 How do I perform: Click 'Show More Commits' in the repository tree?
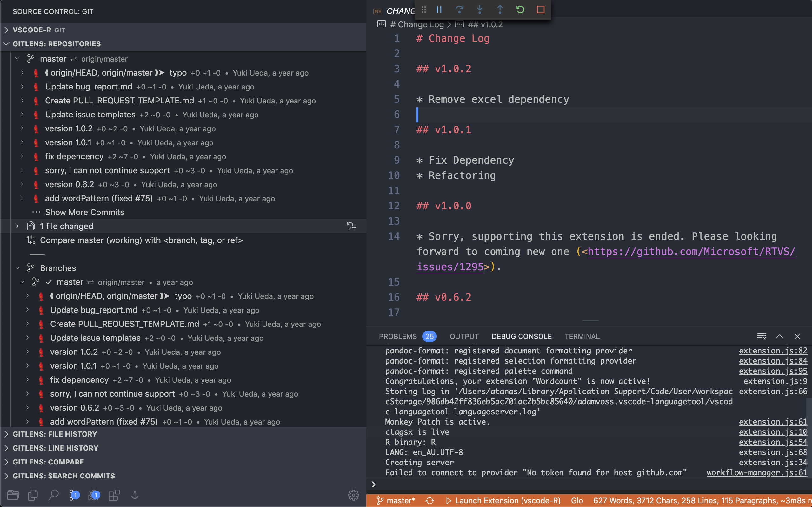[84, 212]
